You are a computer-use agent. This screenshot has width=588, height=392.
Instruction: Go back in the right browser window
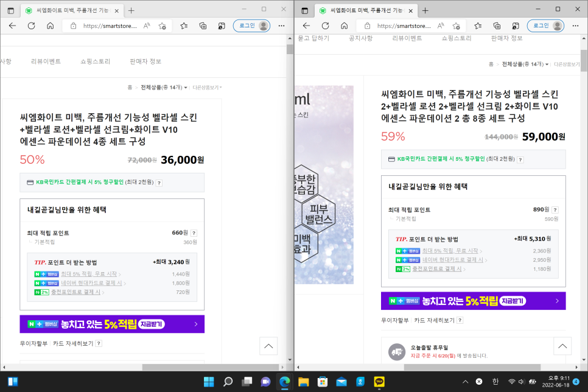point(306,26)
